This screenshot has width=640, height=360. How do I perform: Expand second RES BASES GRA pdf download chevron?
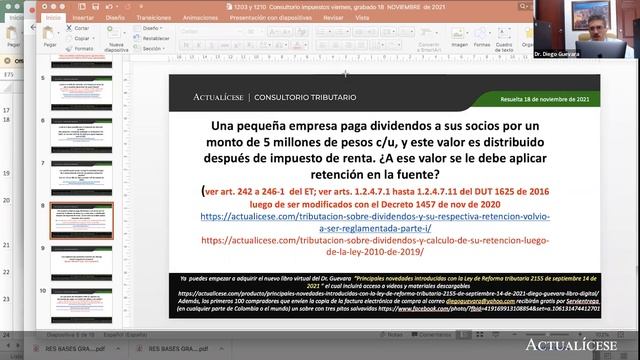(x=221, y=349)
